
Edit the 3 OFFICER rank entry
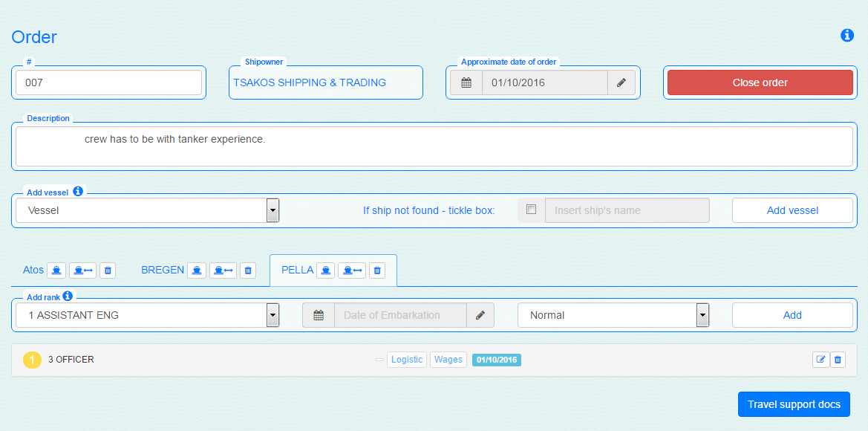(821, 360)
